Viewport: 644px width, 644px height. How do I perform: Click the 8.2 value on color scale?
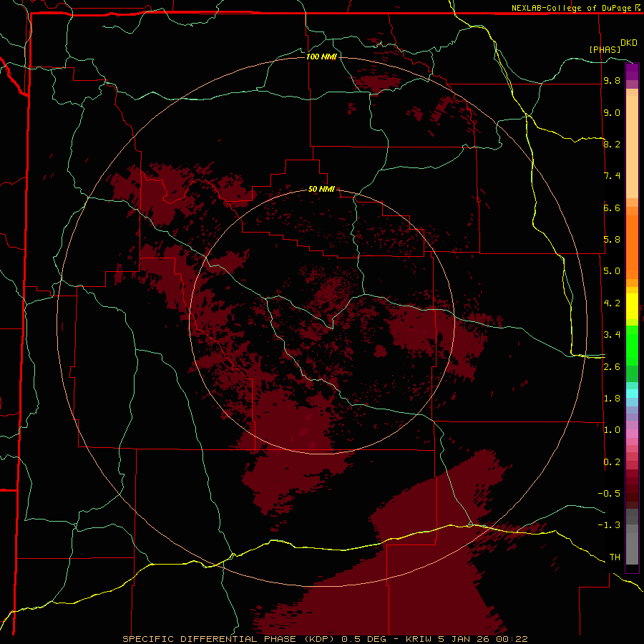[x=612, y=144]
